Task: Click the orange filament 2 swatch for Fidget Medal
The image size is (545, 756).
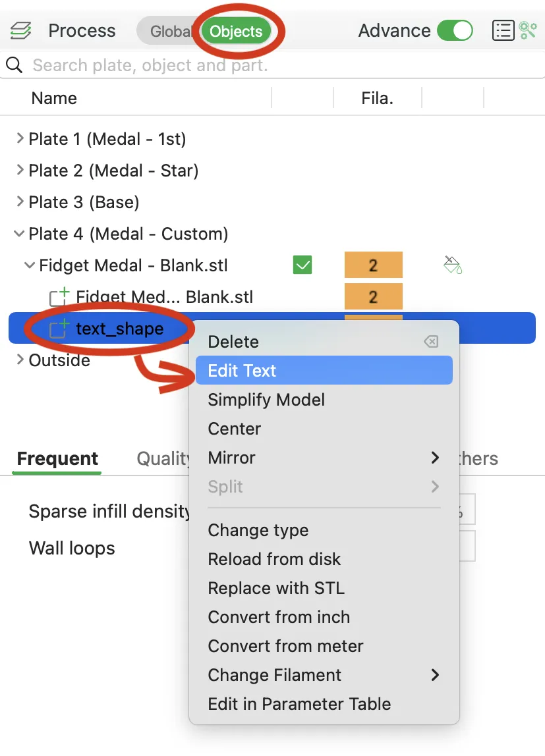Action: point(373,265)
